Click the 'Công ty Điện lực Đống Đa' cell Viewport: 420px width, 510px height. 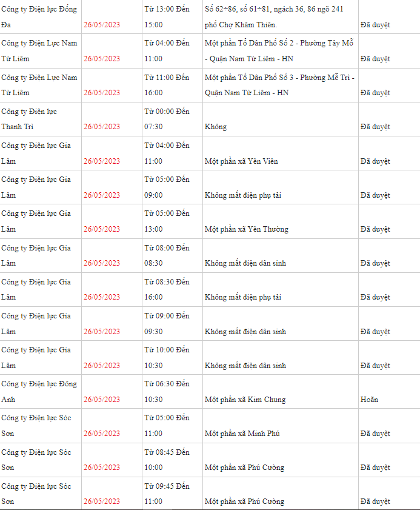tap(41, 16)
